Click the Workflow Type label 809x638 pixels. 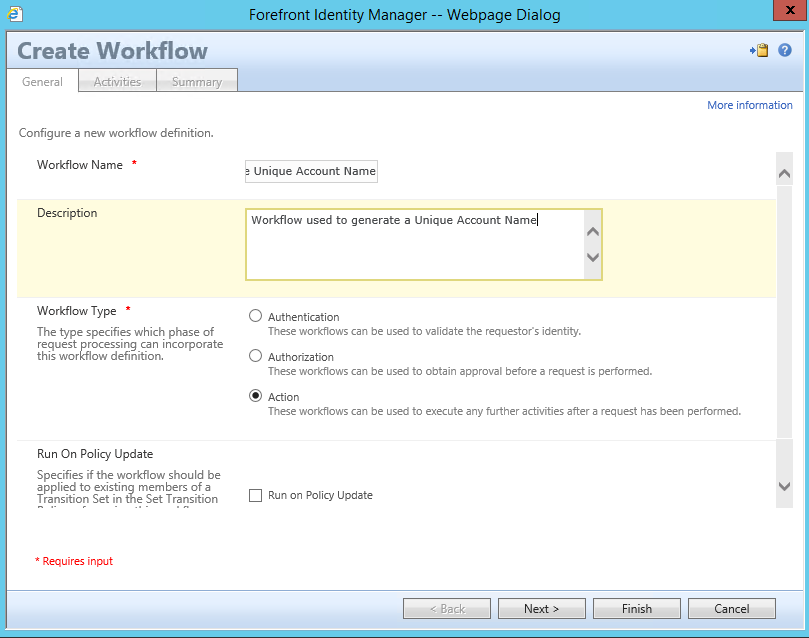(77, 311)
